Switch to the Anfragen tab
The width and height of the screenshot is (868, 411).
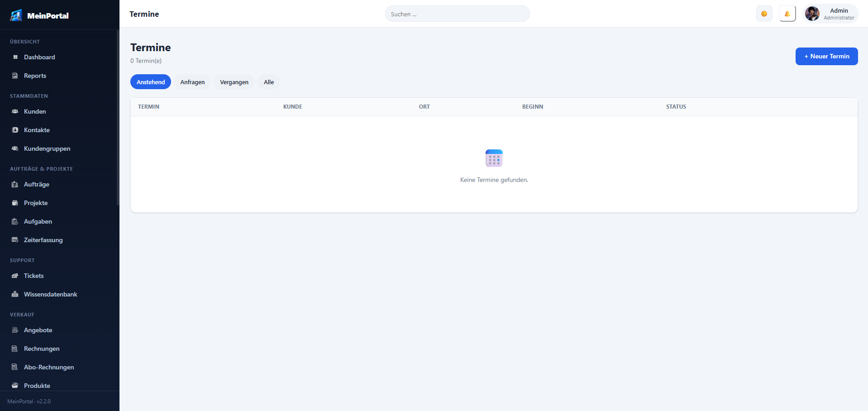point(192,82)
